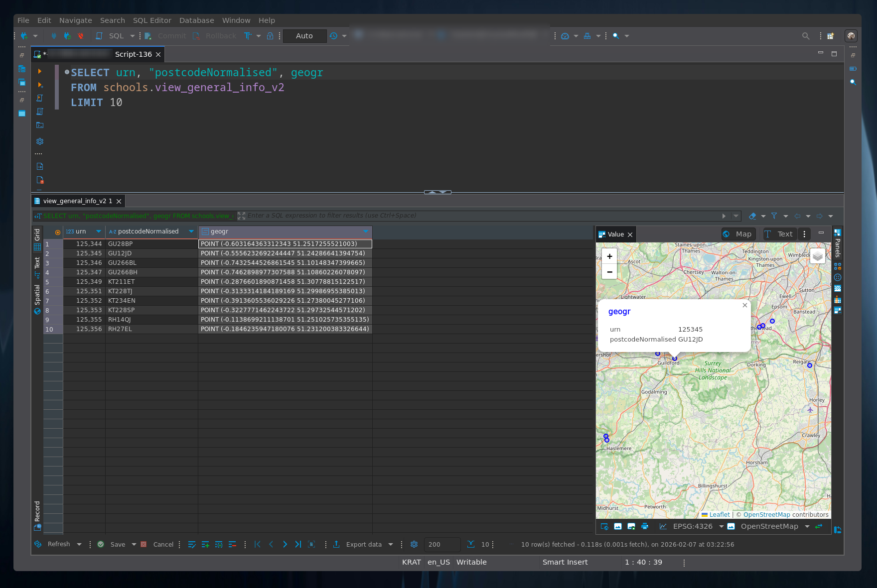Zoom in on the map

click(609, 256)
